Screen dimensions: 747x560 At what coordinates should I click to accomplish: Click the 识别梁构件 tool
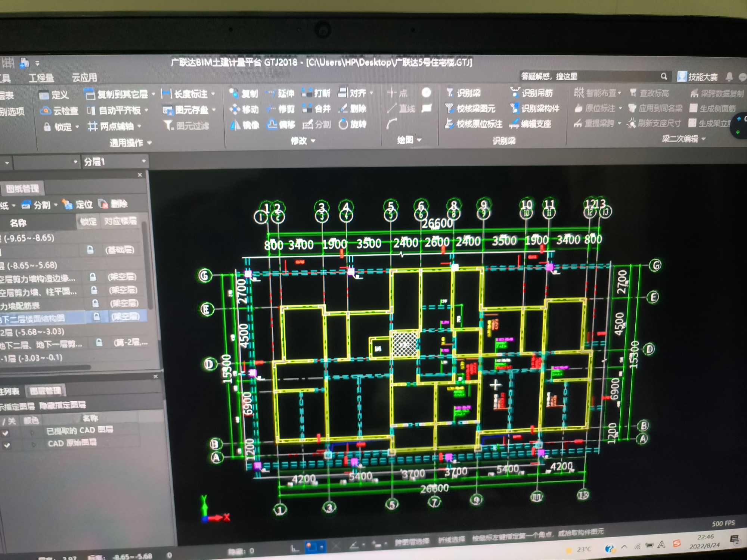click(535, 108)
